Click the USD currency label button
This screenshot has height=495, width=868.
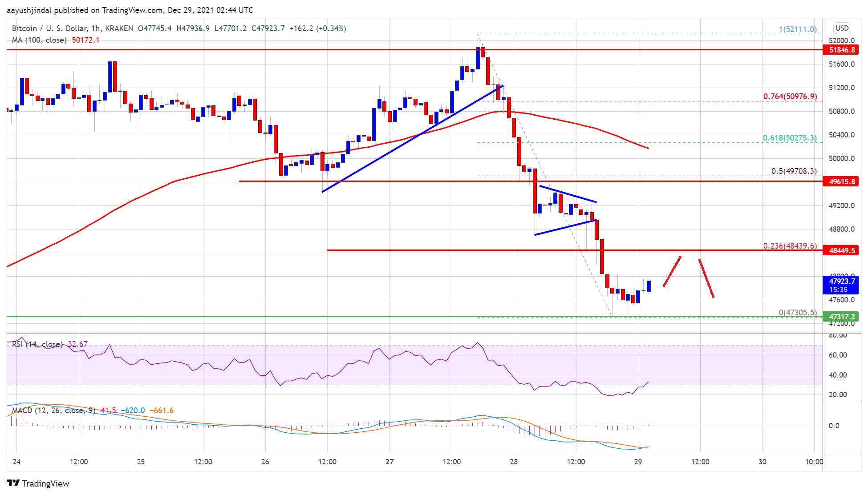pos(842,28)
